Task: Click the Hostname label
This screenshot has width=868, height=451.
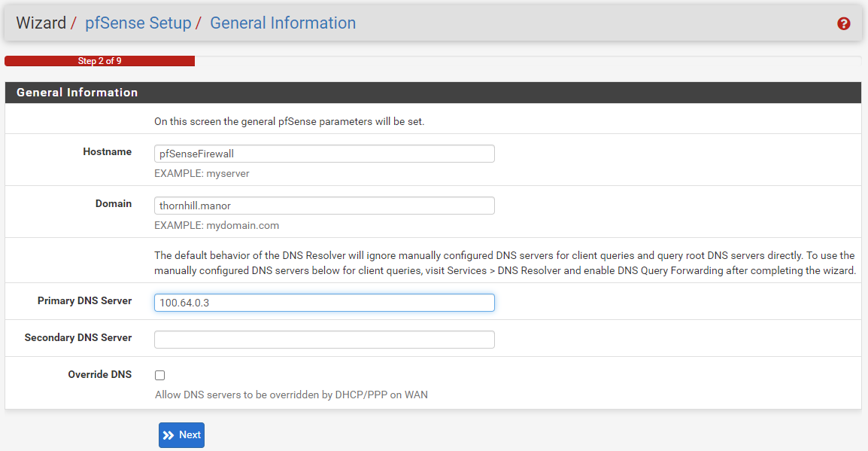Action: [x=108, y=152]
